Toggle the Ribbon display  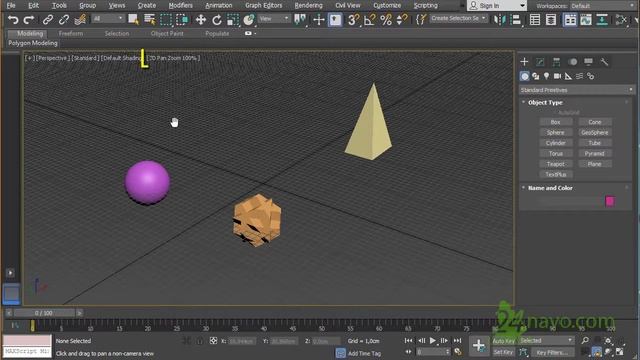click(x=570, y=19)
